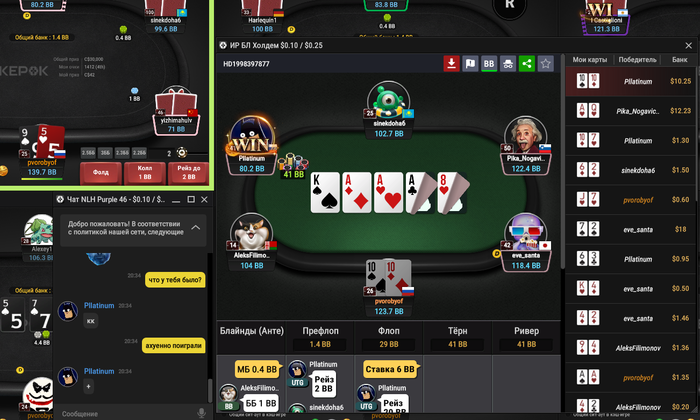Click the Сообщение chat input field
Screen dimensions: 700x420
coord(127,414)
